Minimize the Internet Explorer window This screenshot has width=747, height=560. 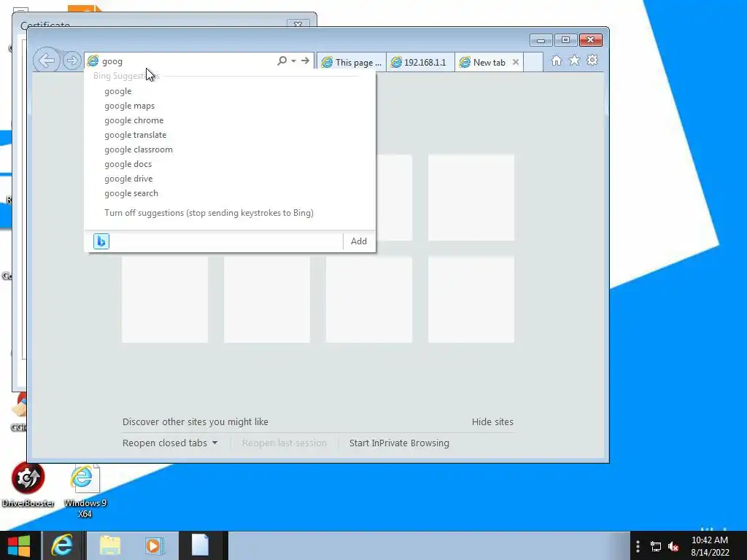541,40
